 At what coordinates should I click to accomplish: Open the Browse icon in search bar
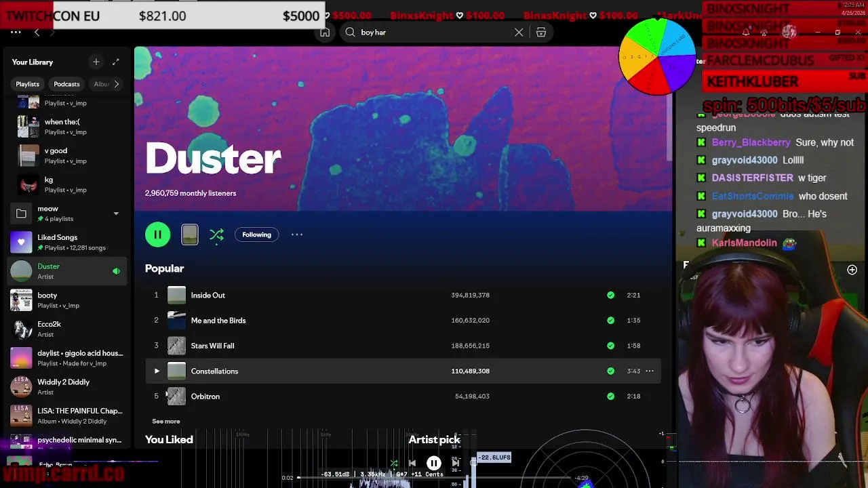coord(541,32)
